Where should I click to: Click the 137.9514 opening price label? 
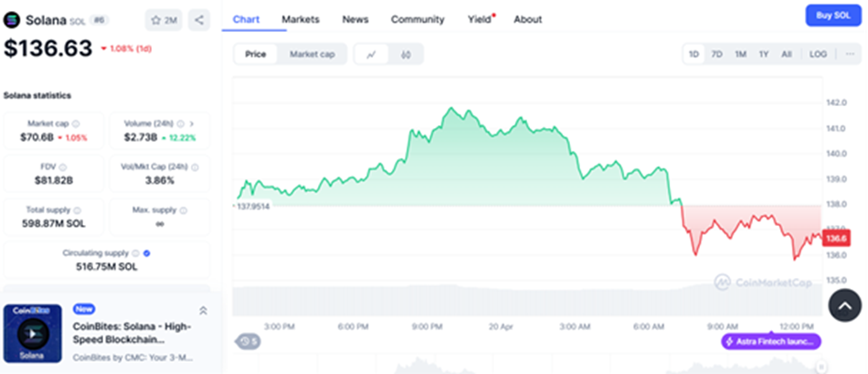252,206
